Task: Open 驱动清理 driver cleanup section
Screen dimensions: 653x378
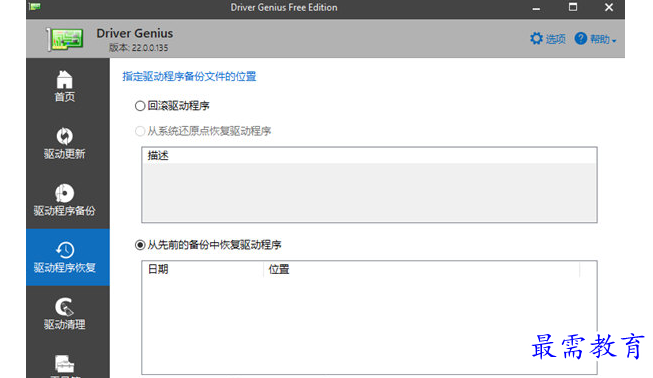Action: tap(65, 314)
